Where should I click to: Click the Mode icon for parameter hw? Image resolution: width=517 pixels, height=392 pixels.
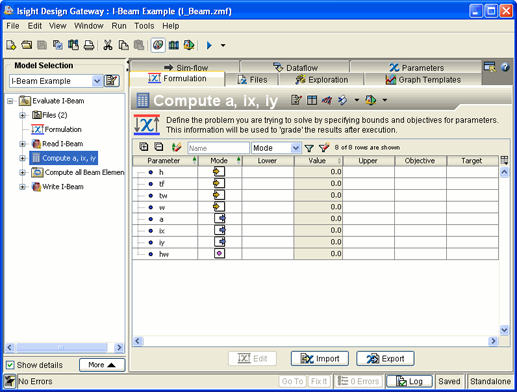coord(219,254)
